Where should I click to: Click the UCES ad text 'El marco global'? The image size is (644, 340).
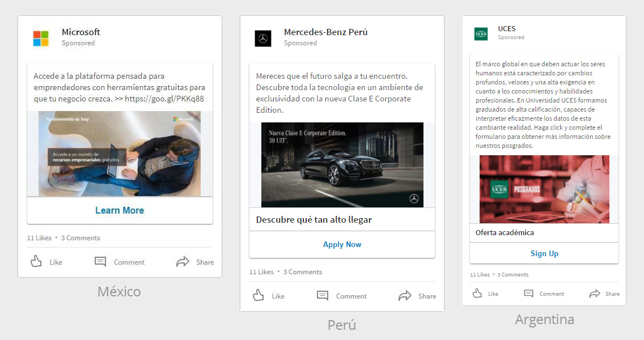[x=543, y=105]
